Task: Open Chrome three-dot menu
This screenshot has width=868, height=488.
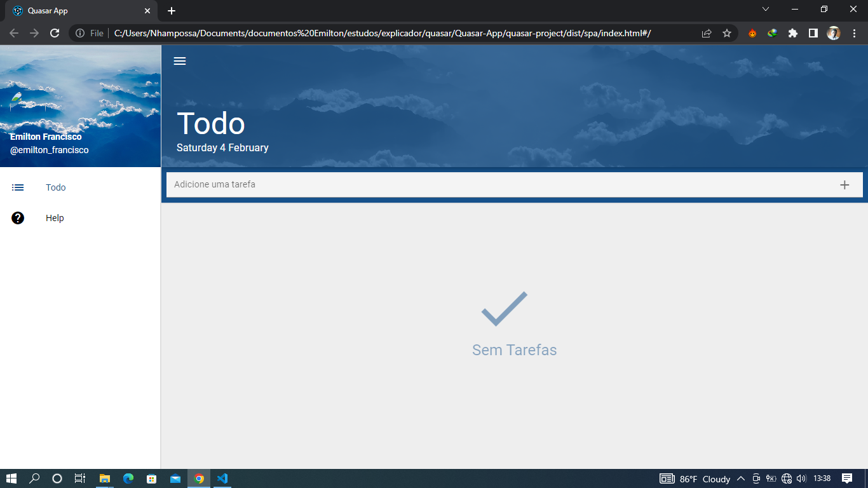Action: (854, 34)
